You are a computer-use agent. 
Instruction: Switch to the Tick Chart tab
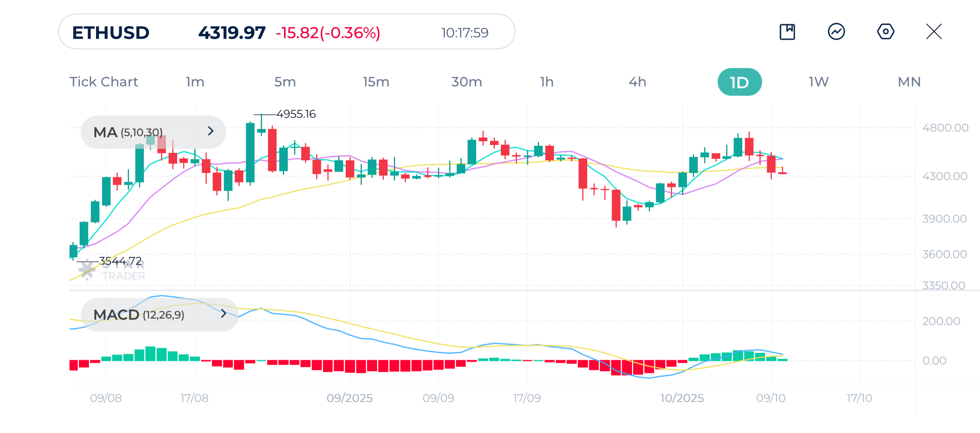pos(103,82)
